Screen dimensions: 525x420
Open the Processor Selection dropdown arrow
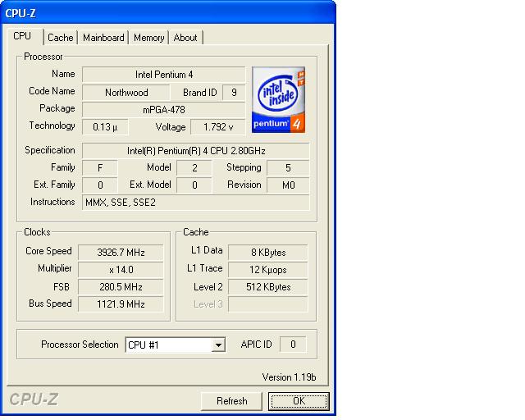tap(218, 345)
